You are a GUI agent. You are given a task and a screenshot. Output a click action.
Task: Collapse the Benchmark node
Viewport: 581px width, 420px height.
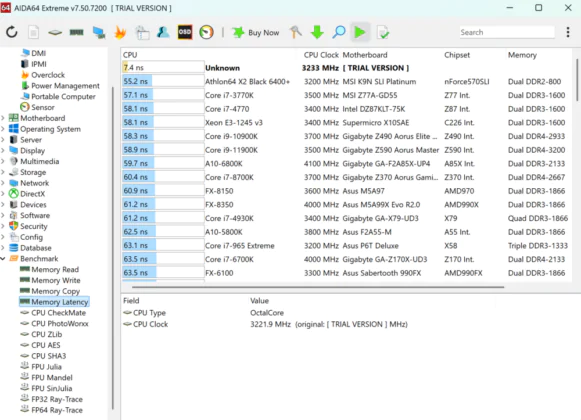click(3, 258)
